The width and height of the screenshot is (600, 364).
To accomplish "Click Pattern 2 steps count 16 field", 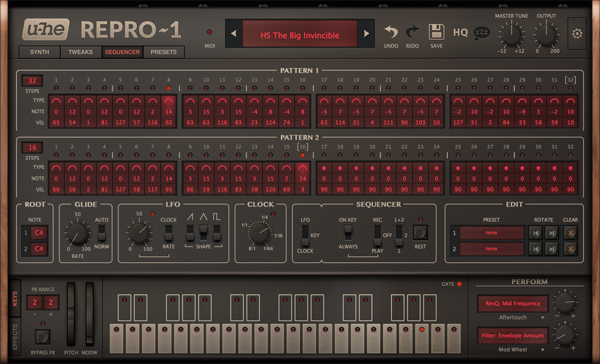I will coord(32,148).
